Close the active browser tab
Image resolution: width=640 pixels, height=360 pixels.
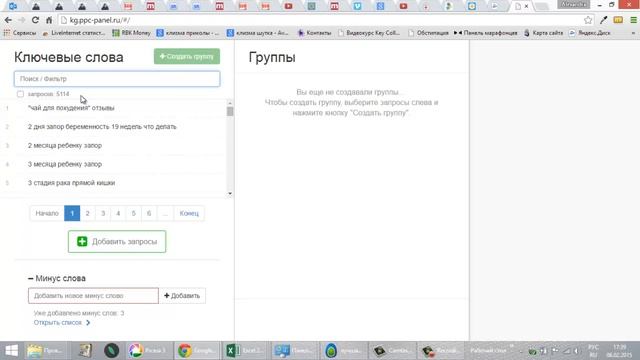(x=527, y=6)
